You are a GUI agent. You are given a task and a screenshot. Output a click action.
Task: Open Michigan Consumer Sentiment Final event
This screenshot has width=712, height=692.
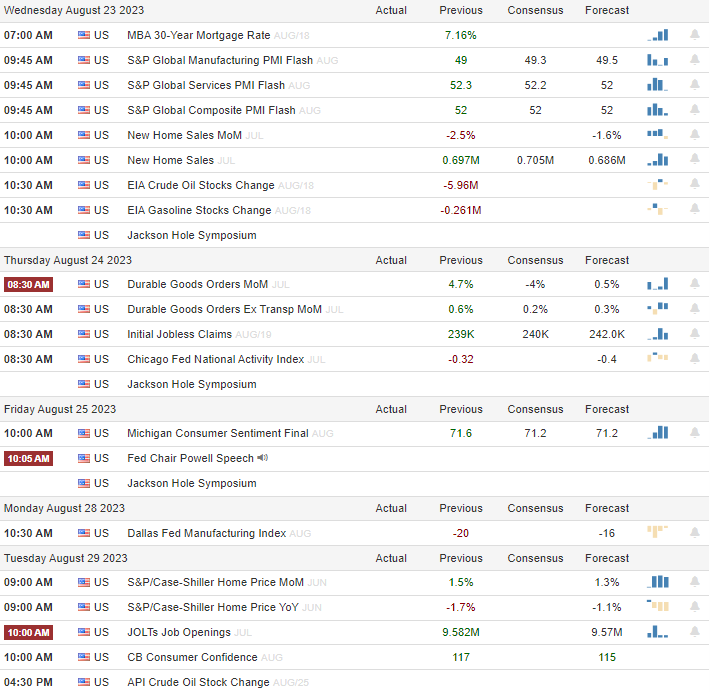tap(218, 433)
